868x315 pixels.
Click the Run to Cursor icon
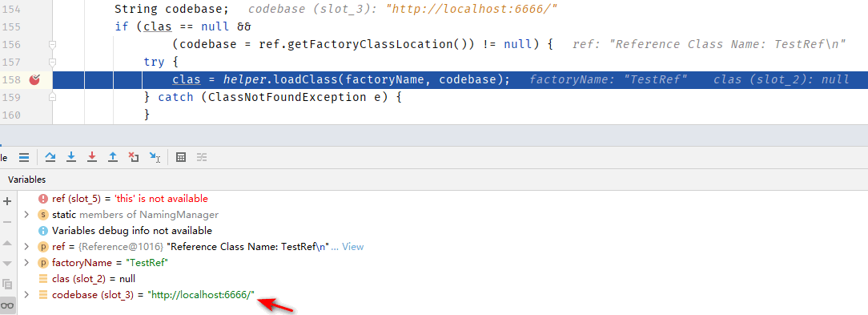[155, 157]
